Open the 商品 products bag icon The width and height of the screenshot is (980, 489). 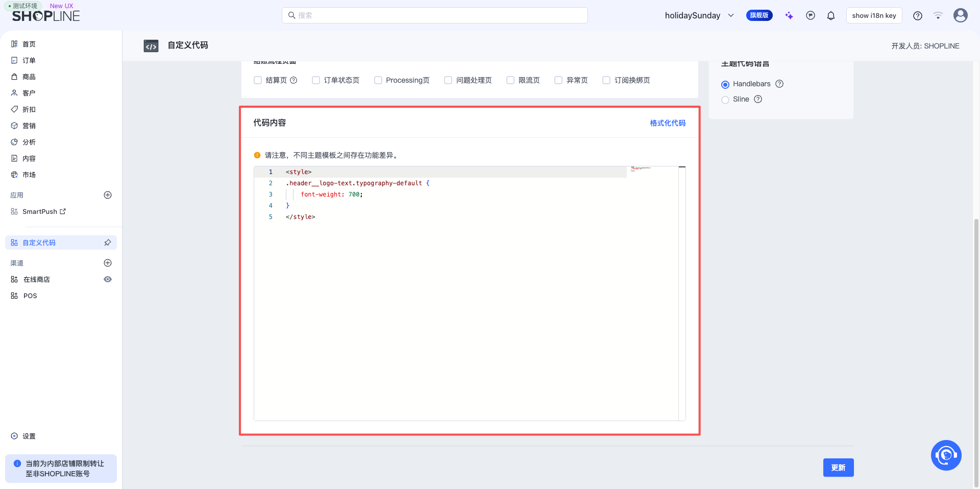point(14,77)
